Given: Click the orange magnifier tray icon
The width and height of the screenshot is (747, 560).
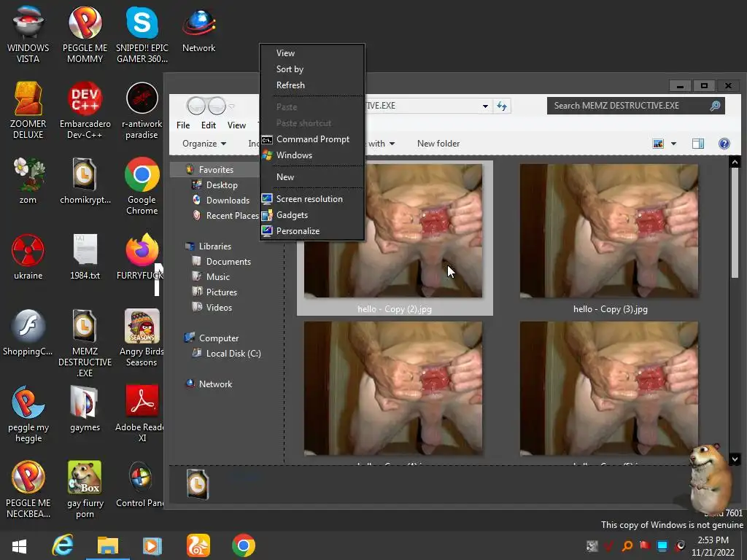Looking at the screenshot, I should point(627,545).
